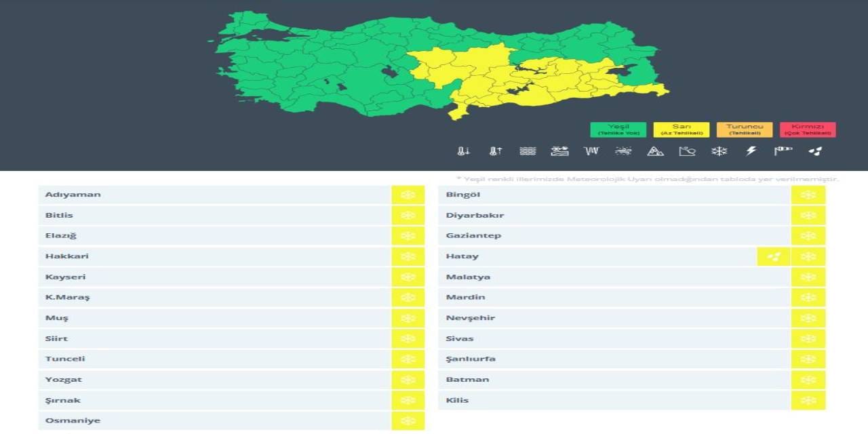This screenshot has height=434, width=868.
Task: Toggle the Sarı (Az Tehlikeli) legend filter
Action: pos(682,129)
